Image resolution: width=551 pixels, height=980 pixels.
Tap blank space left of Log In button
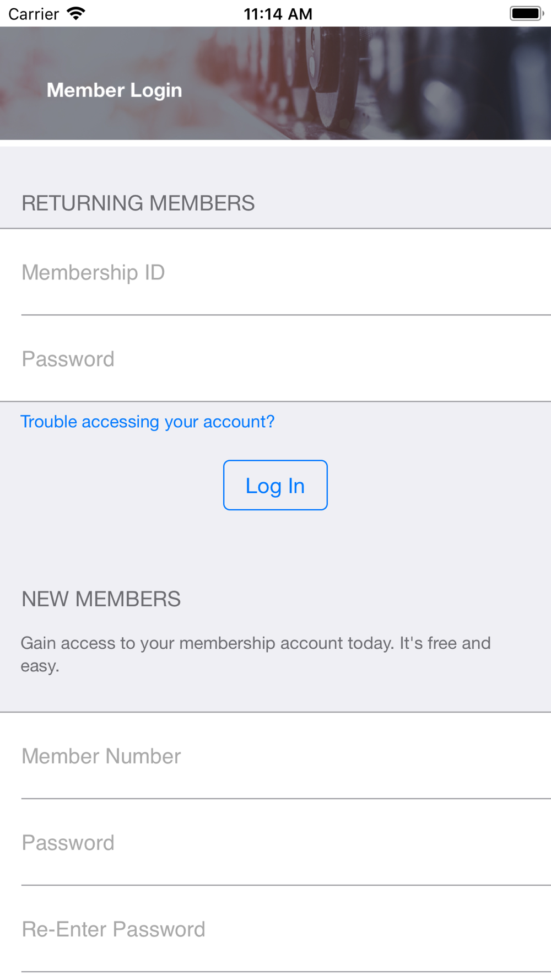[110, 485]
